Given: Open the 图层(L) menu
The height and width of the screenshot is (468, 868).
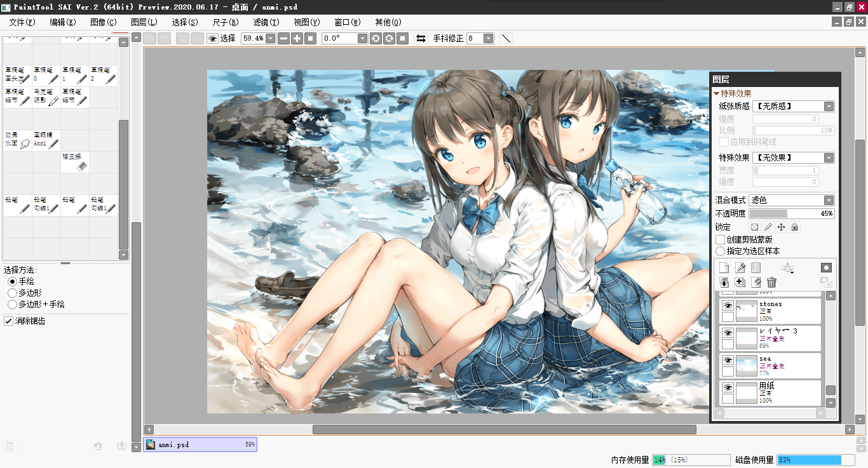Looking at the screenshot, I should click(144, 22).
